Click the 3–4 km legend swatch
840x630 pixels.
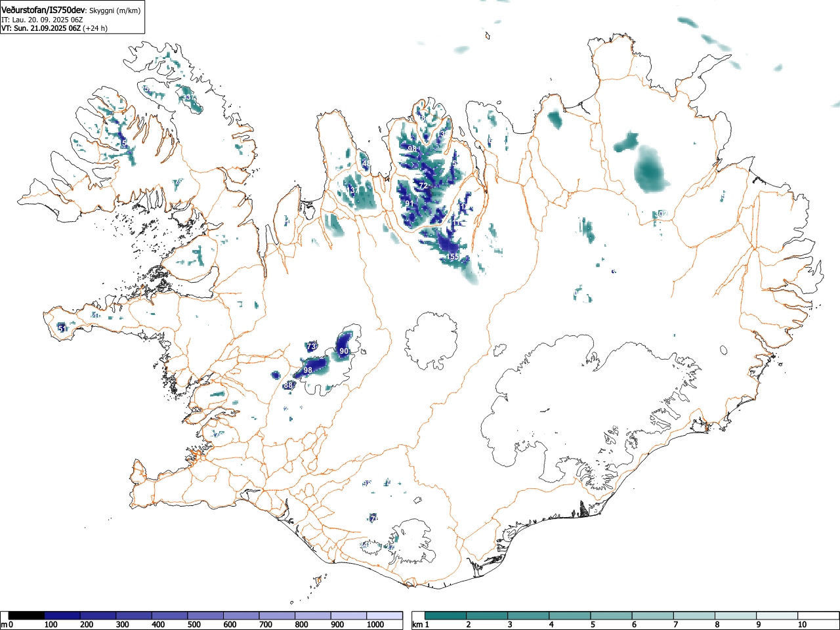pyautogui.click(x=528, y=616)
